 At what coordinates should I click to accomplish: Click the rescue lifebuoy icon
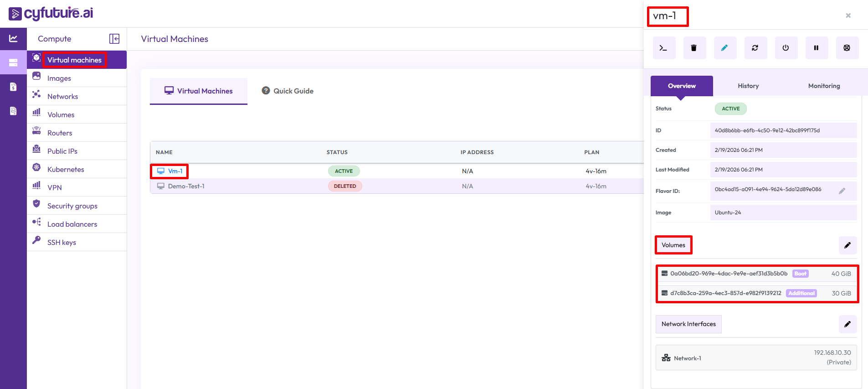pyautogui.click(x=847, y=48)
